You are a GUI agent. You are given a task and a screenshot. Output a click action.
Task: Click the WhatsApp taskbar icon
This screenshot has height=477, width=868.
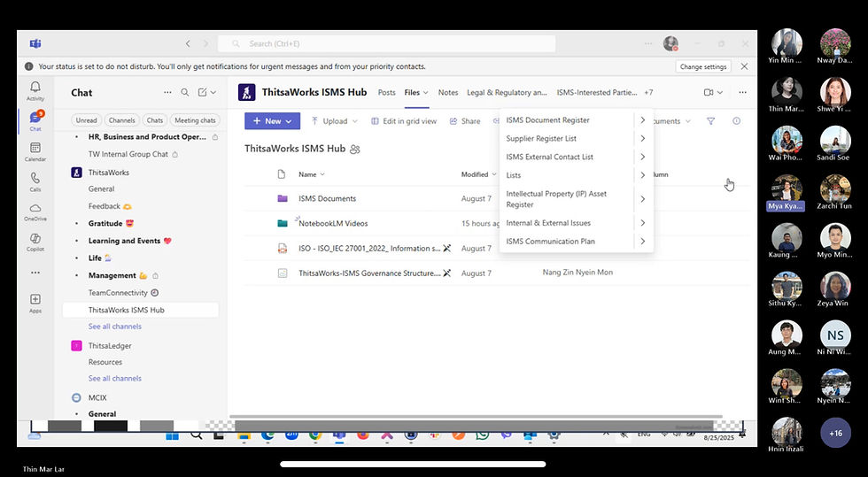click(x=482, y=435)
